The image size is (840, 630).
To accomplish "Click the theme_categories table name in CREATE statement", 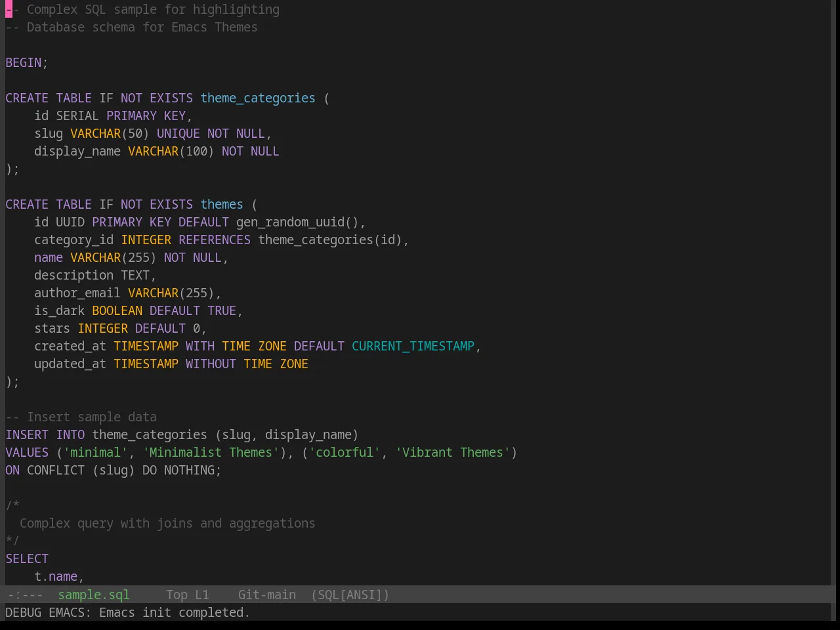I will (258, 98).
